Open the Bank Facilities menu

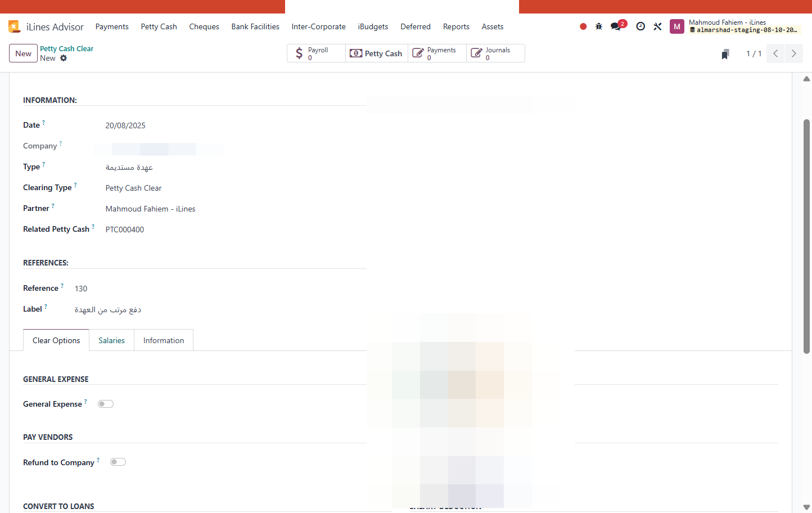click(x=255, y=26)
